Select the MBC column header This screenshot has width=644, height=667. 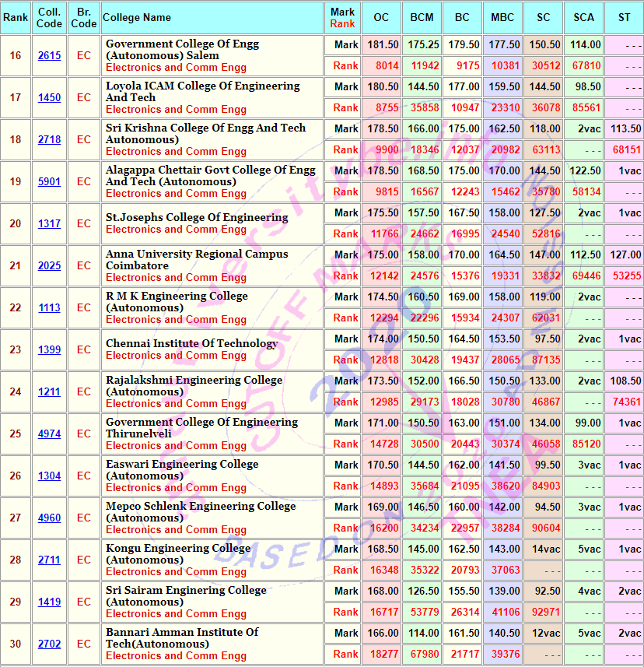coord(502,17)
